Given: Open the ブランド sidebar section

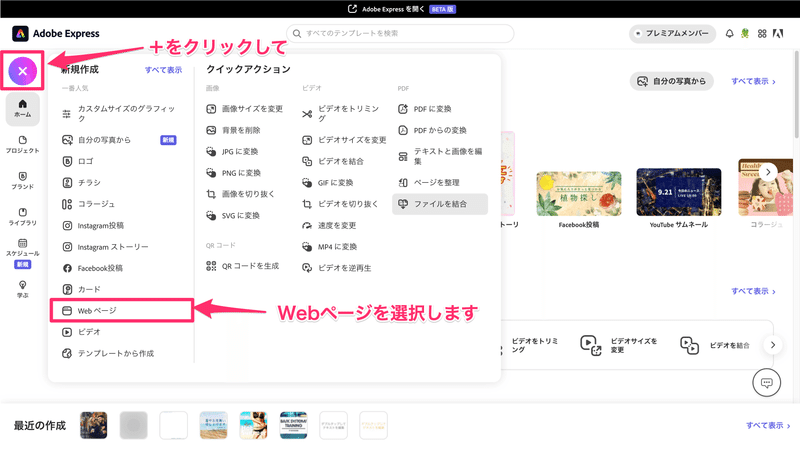Looking at the screenshot, I should [x=22, y=181].
